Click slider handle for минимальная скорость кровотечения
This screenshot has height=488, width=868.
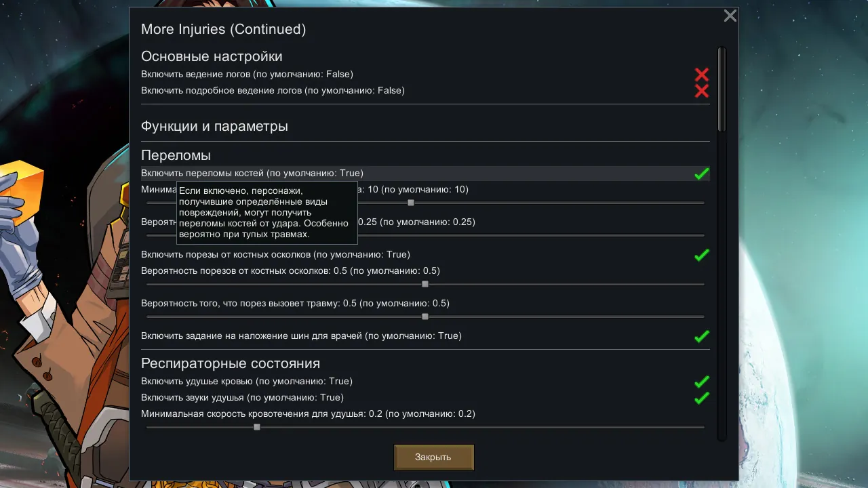click(257, 427)
